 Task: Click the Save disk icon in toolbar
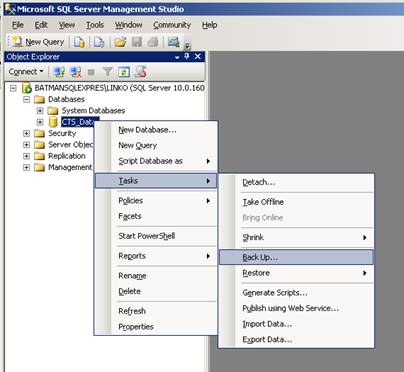137,42
